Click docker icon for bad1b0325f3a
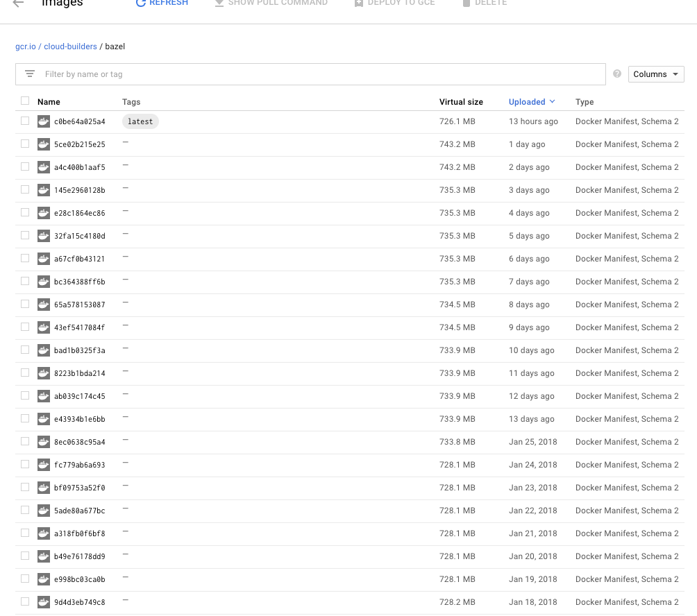Viewport: 697px width, 616px height. 44,350
